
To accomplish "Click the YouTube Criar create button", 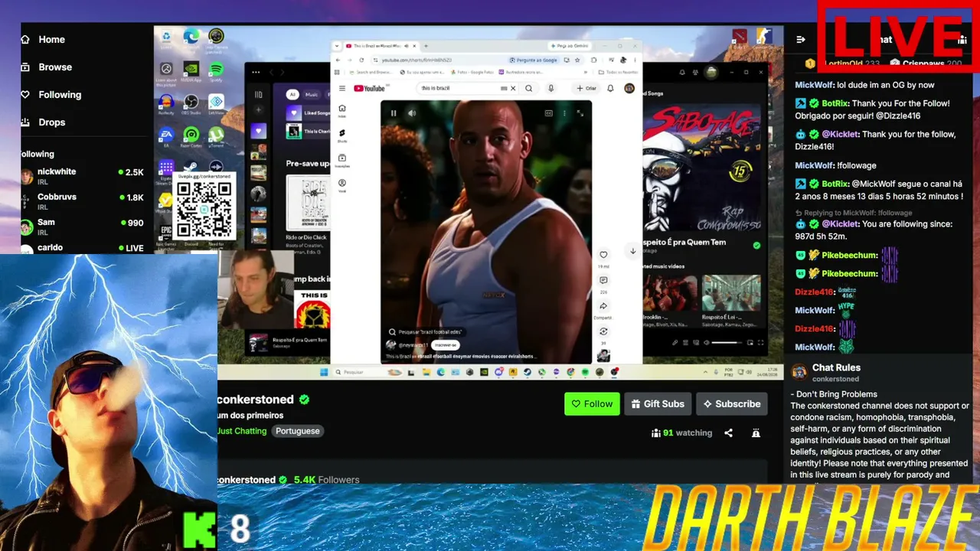I will (x=586, y=88).
